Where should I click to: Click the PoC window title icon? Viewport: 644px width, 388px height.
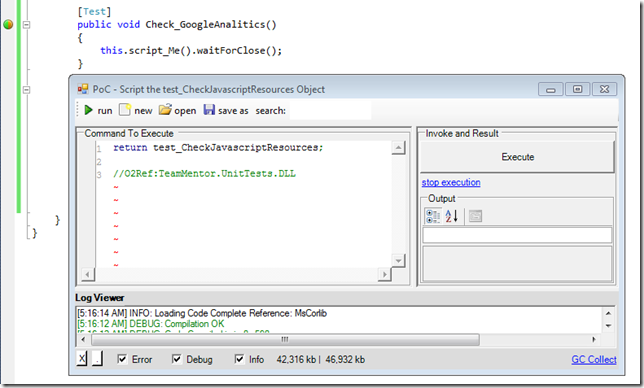coord(83,89)
